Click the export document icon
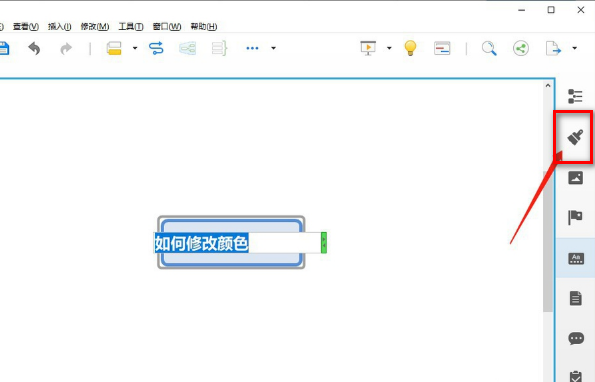This screenshot has height=382, width=595. point(553,48)
